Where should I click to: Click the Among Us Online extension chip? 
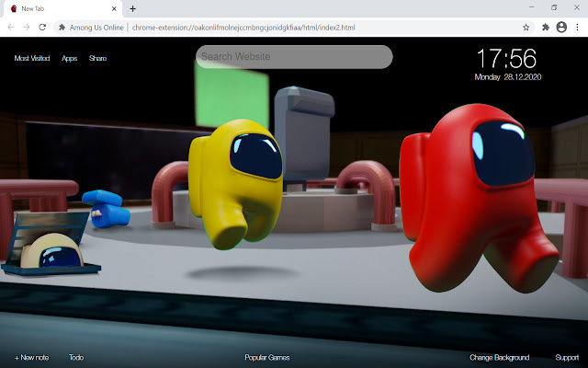[x=91, y=28]
